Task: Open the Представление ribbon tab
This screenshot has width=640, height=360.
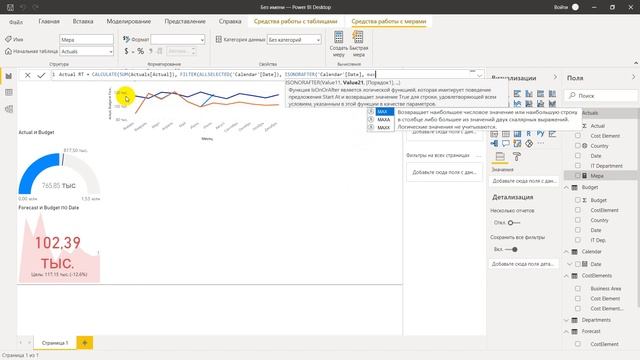Action: pos(185,21)
